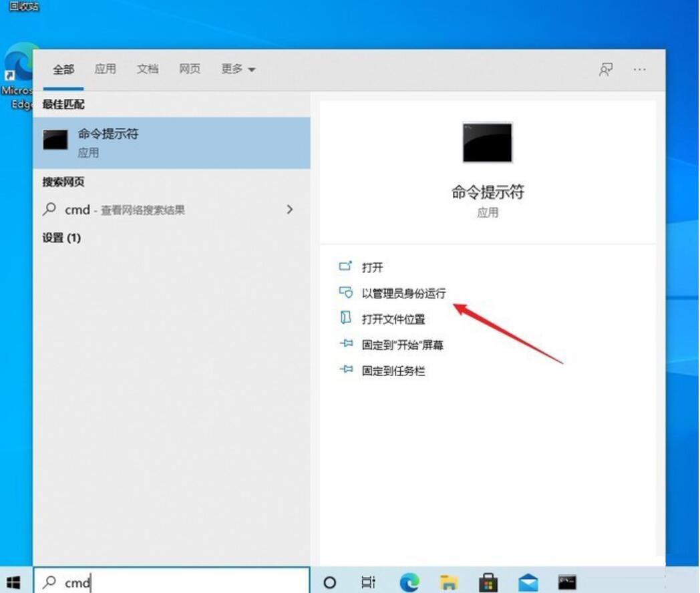Click Cortana circle icon in taskbar
This screenshot has width=700, height=593.
click(x=330, y=581)
